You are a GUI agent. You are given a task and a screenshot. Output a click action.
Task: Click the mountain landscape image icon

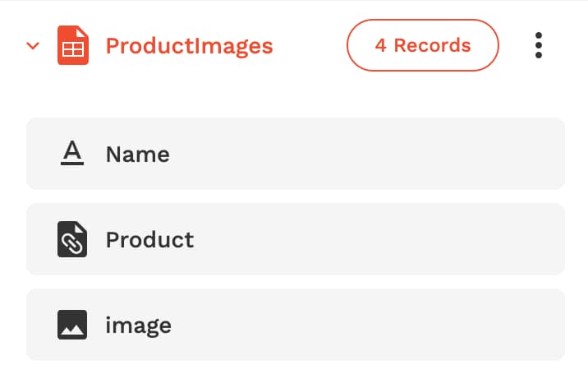point(72,325)
